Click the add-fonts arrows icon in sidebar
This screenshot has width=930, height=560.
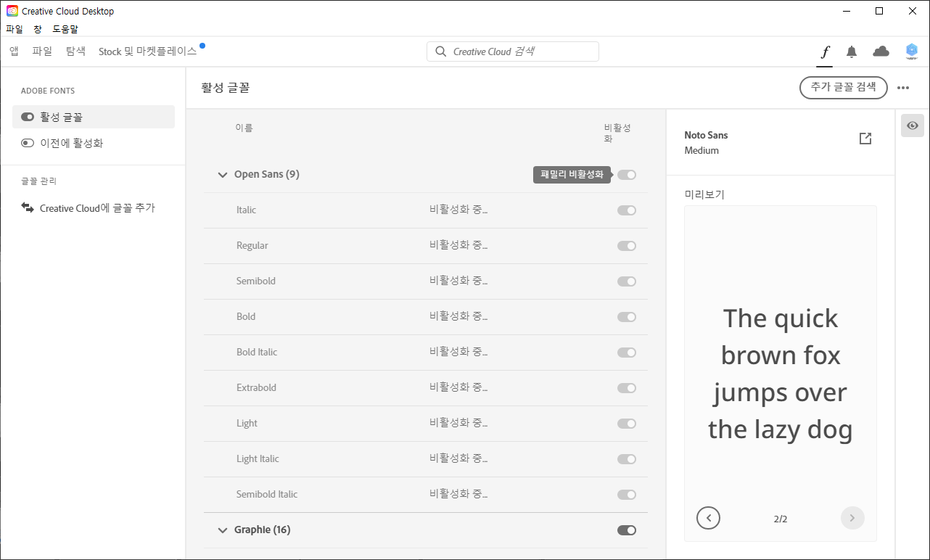[28, 207]
